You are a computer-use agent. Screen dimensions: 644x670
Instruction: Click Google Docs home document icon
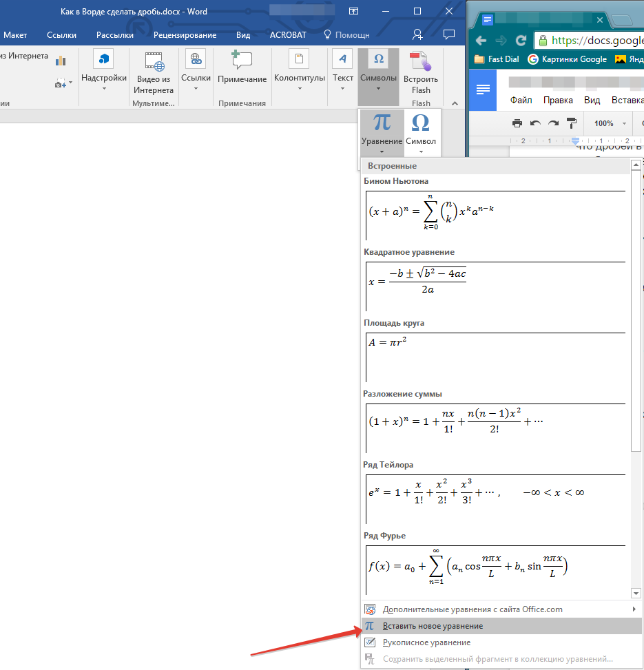[x=483, y=90]
